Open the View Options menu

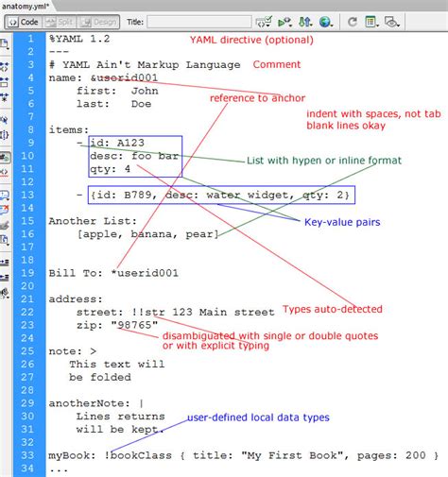coord(371,22)
